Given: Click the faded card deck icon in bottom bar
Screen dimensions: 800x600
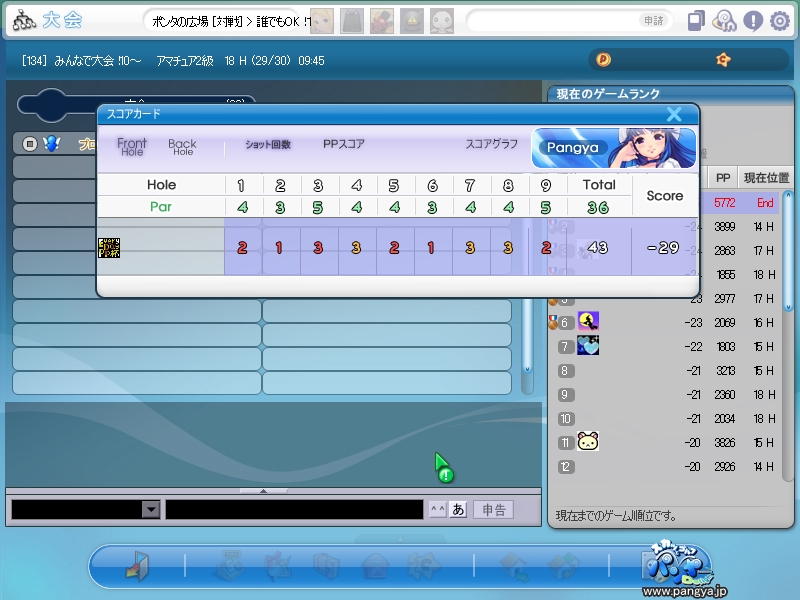Looking at the screenshot, I should click(x=326, y=566).
